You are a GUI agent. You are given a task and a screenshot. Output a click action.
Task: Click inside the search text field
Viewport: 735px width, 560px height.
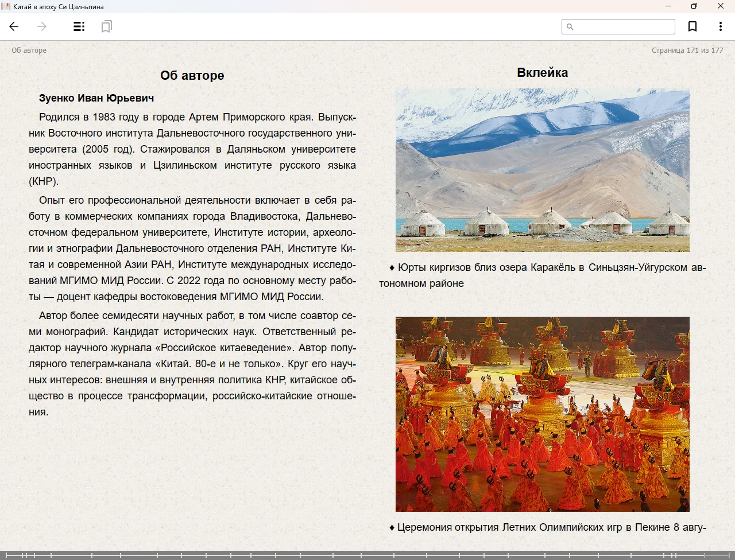(624, 26)
